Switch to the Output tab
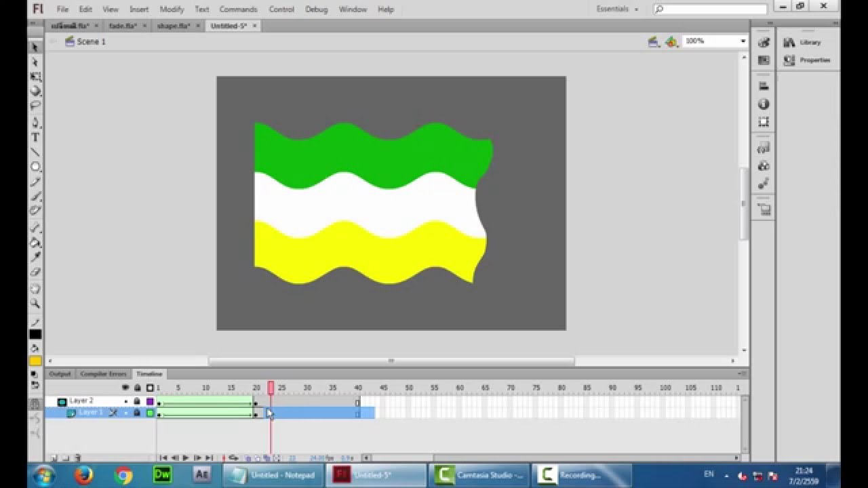 (60, 374)
